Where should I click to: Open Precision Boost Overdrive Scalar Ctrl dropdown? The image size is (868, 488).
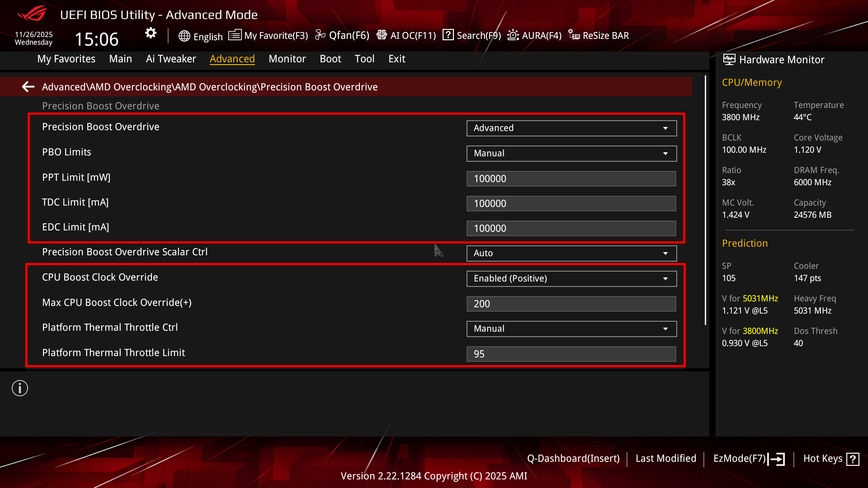(x=571, y=253)
